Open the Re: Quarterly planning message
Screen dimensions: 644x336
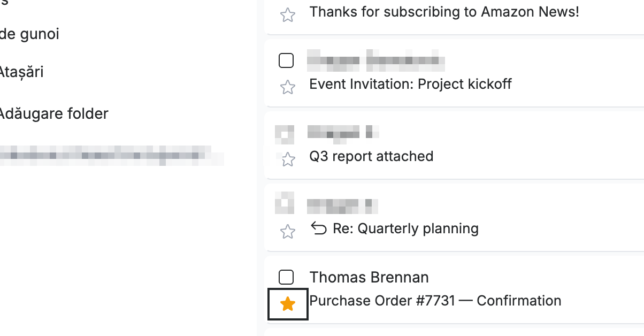pos(405,228)
